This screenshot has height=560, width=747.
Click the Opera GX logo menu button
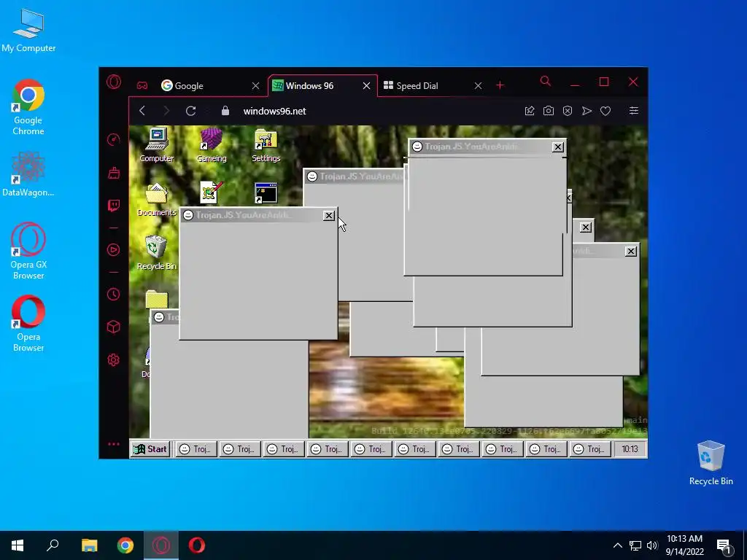coord(114,82)
